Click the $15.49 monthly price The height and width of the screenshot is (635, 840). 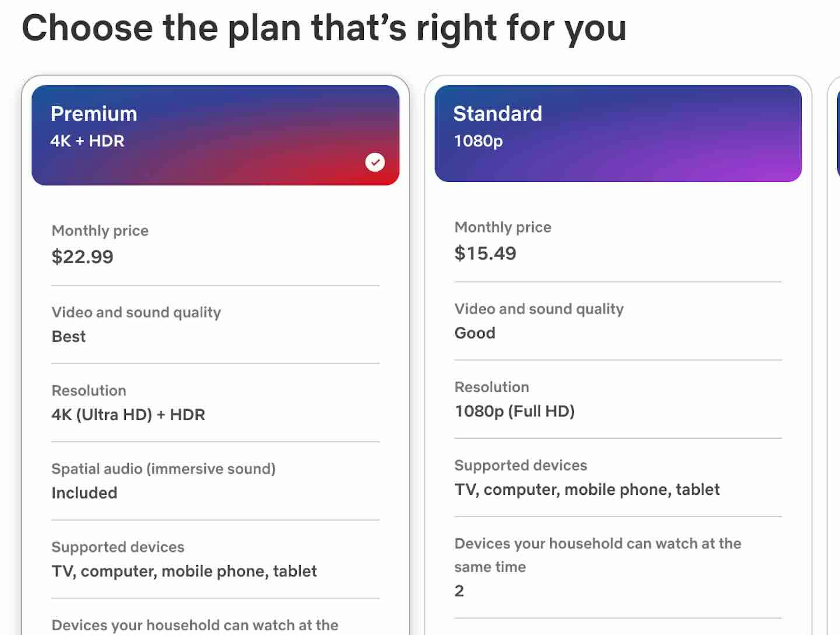pyautogui.click(x=485, y=253)
